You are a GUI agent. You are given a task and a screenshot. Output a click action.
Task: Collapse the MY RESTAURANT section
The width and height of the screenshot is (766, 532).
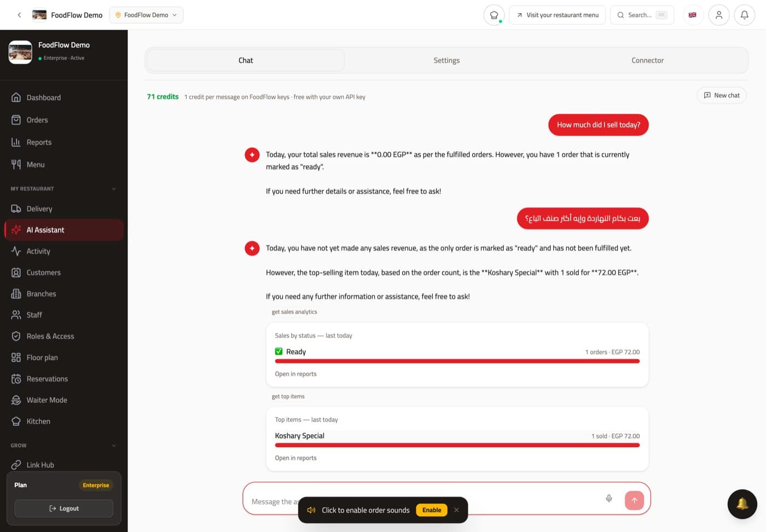(x=63, y=189)
